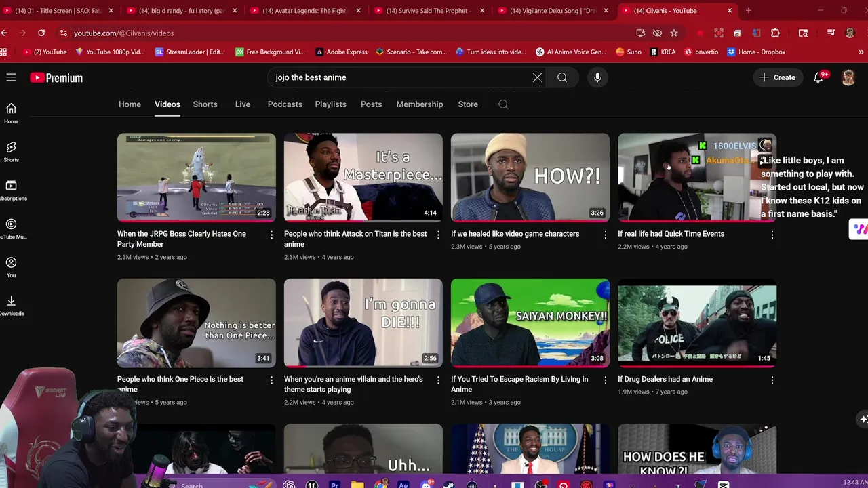Image resolution: width=868 pixels, height=488 pixels.
Task: Clear the search box with the X
Action: point(537,77)
